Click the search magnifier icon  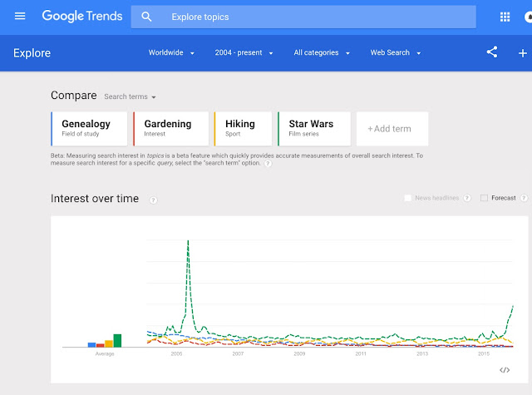pos(146,17)
